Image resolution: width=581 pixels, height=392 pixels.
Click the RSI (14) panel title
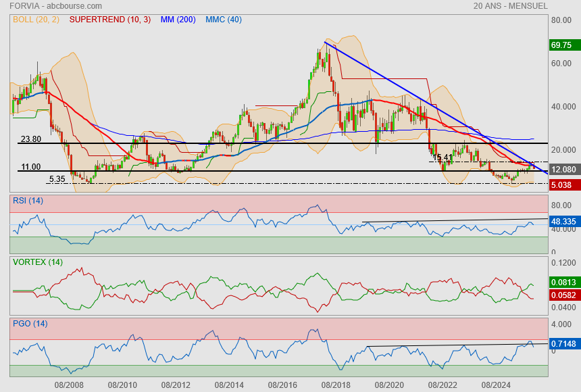pos(28,200)
